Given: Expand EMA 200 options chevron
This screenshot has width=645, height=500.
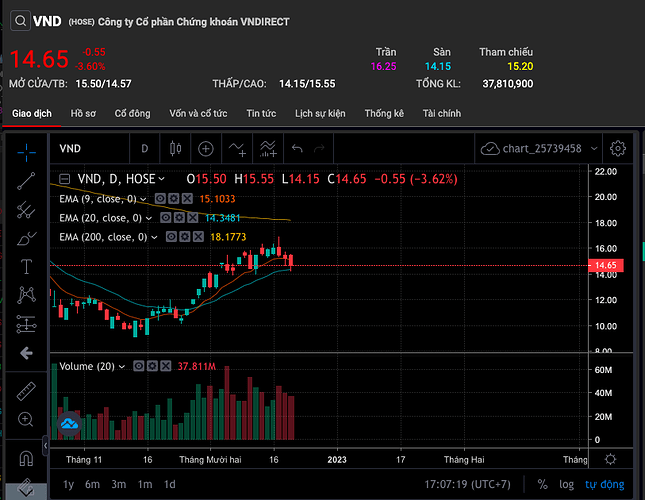Looking at the screenshot, I should click(154, 237).
